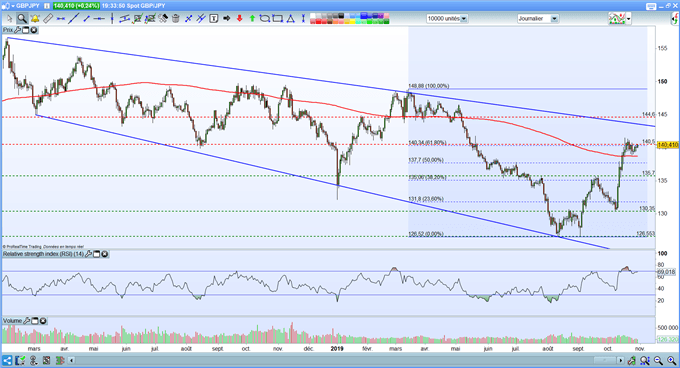Viewport: 680px width, 368px height.
Task: Click the info icon next to GBPJPY
Action: pyautogui.click(x=47, y=6)
